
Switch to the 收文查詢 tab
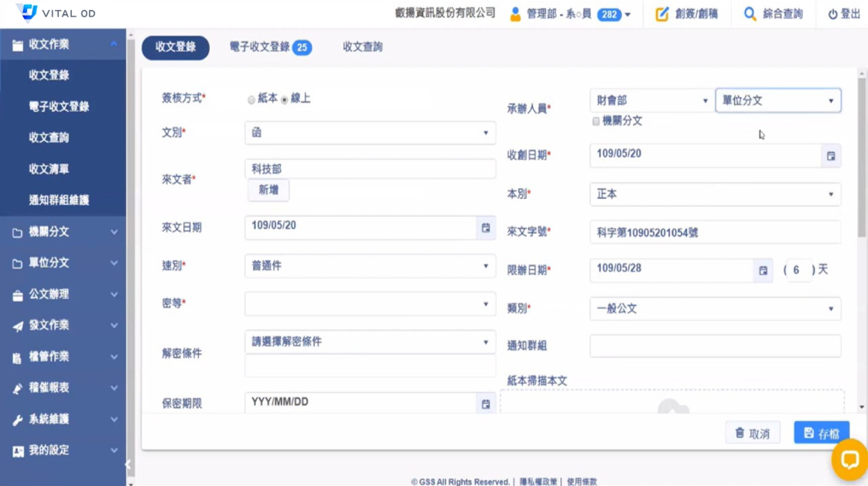click(x=362, y=47)
